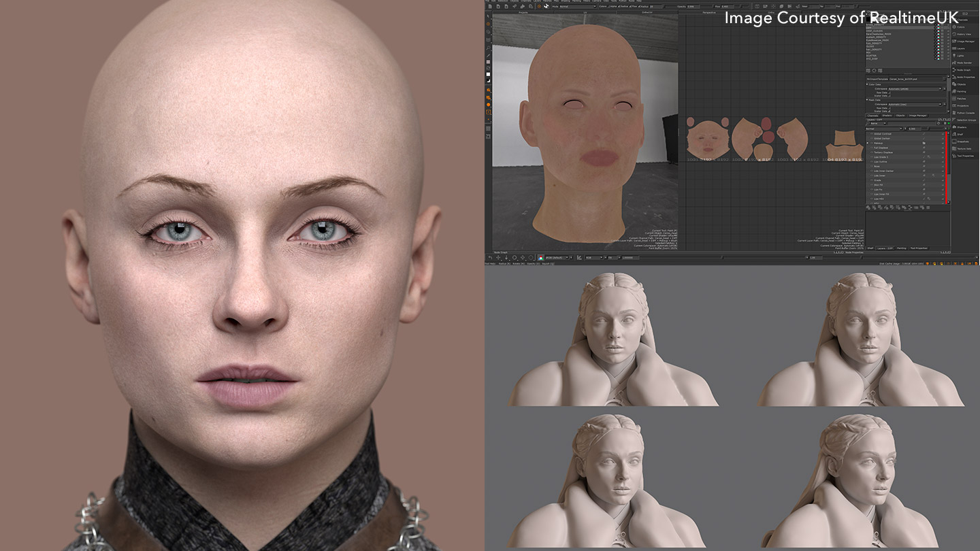Open the Python Console palette

point(965,112)
